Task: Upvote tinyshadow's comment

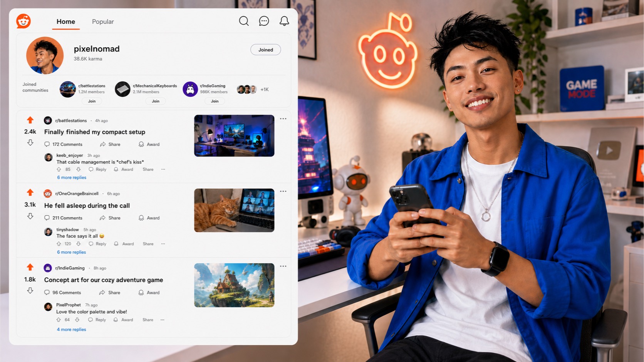Action: point(59,244)
